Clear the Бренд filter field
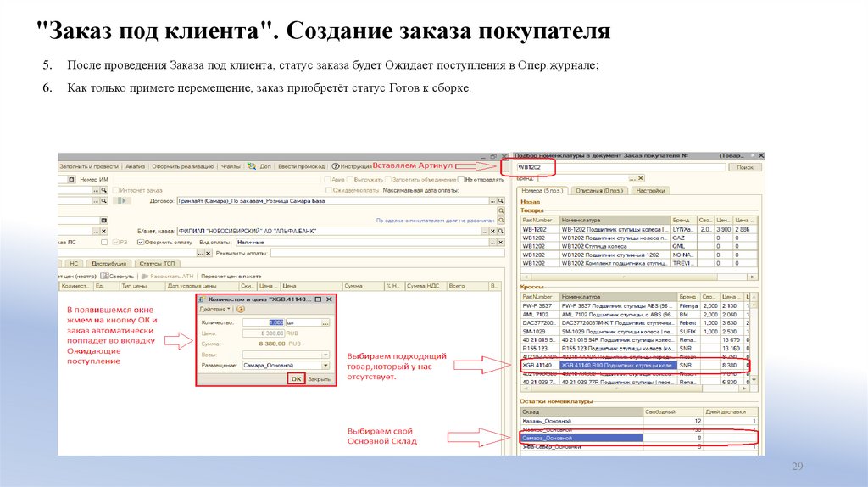This screenshot has width=868, height=487. pos(641,178)
